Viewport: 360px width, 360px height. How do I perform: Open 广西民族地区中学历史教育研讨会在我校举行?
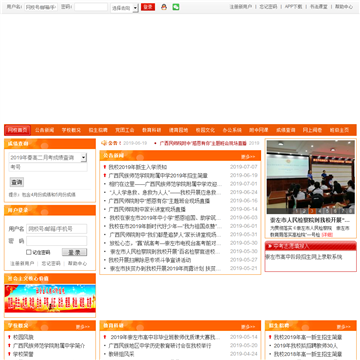(x=160, y=346)
